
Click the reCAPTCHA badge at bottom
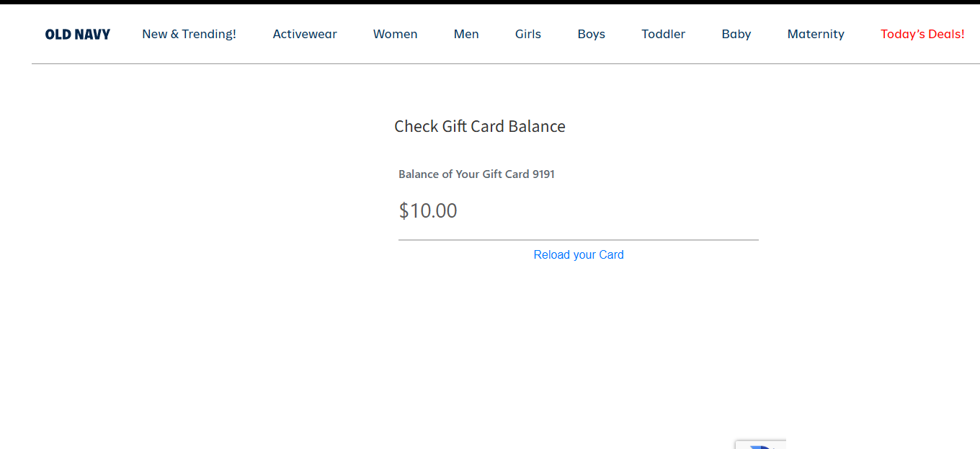(x=760, y=445)
